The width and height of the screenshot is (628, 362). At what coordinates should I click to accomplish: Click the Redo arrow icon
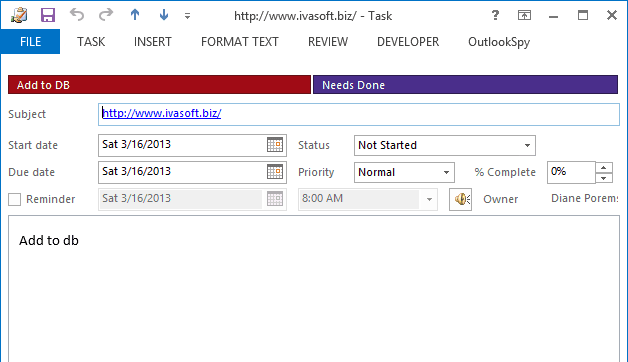106,15
